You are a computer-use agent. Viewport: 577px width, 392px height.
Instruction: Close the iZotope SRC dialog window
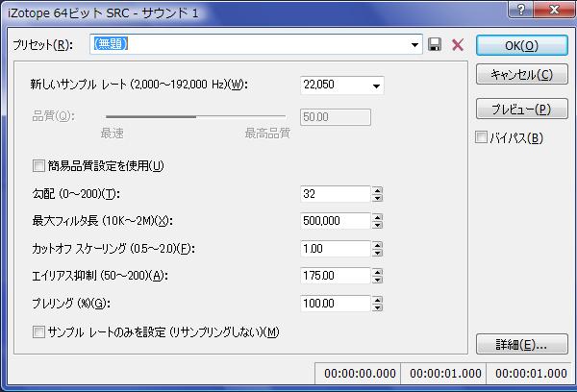click(x=554, y=10)
